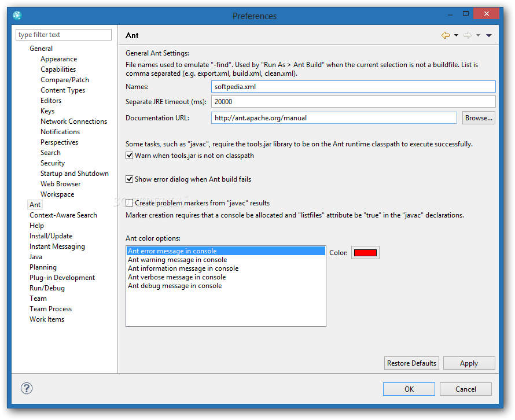Image resolution: width=515 pixels, height=420 pixels.
Task: Open Team Process preferences page
Action: (50, 309)
